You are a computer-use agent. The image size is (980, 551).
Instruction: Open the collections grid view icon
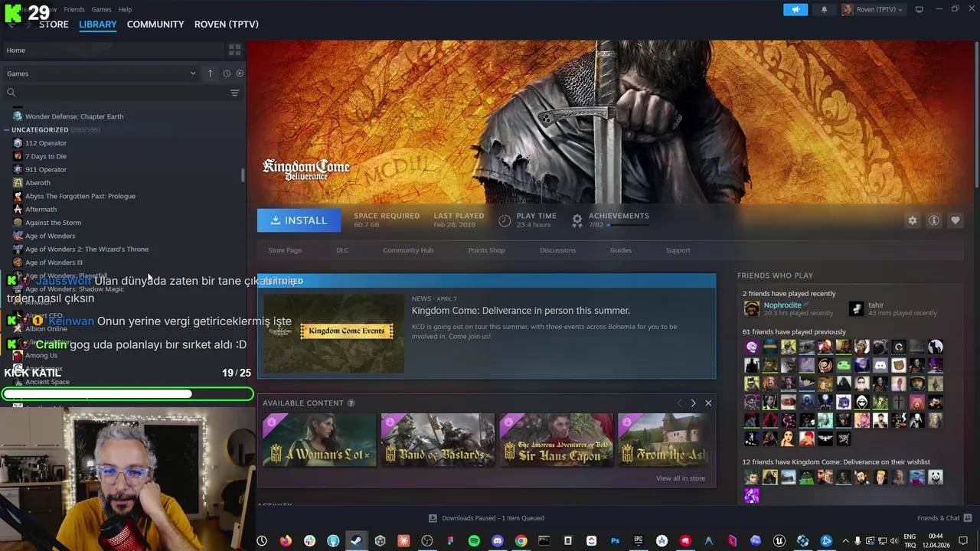click(x=234, y=50)
